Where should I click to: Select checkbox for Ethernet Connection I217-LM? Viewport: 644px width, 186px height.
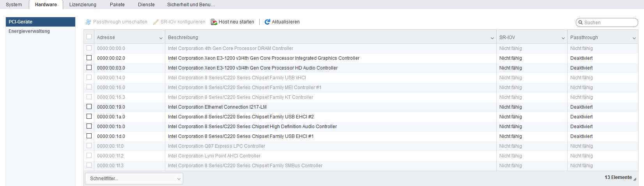[89, 107]
